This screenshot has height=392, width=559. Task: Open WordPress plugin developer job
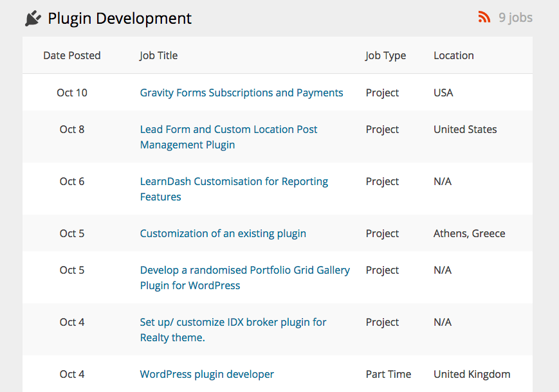tap(206, 374)
